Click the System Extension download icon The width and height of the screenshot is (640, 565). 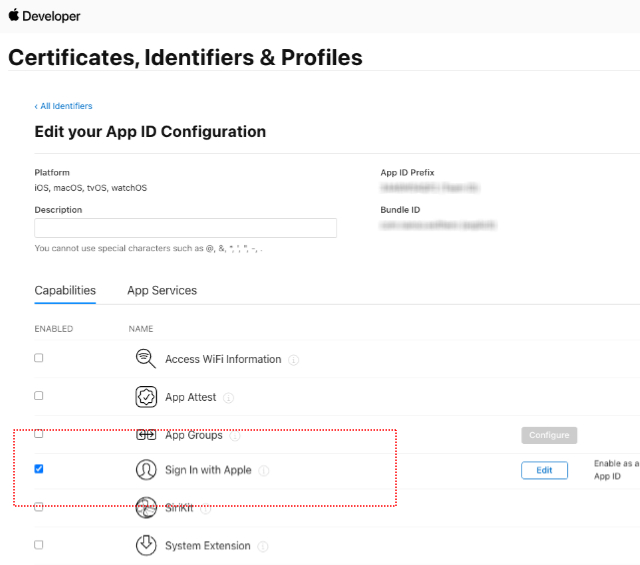click(146, 545)
